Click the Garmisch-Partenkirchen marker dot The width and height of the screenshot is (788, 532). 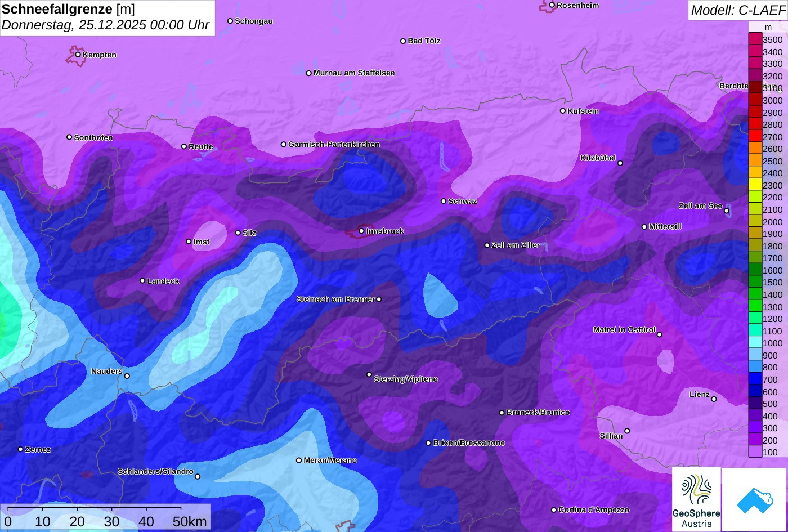284,144
